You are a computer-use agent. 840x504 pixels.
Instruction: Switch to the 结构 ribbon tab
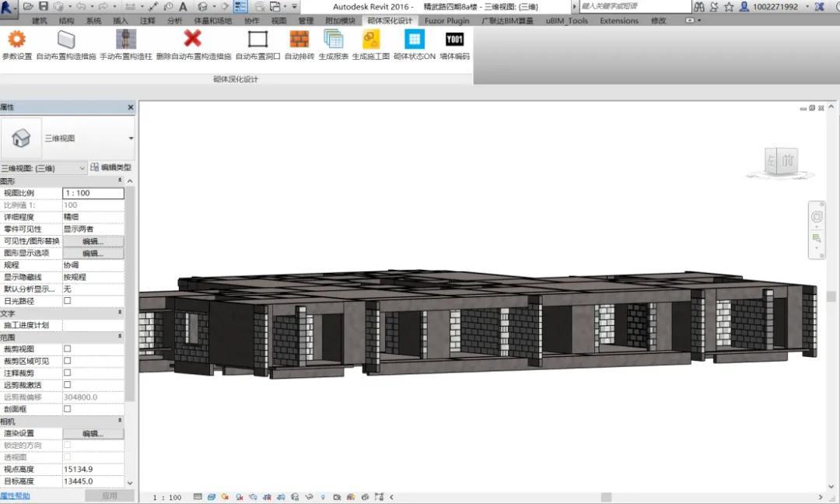coord(66,20)
